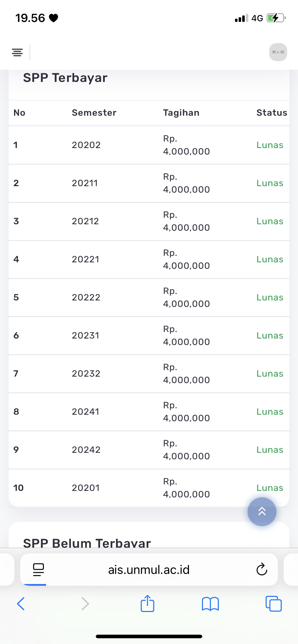The height and width of the screenshot is (644, 298).
Task: Tap Lunas status for semester 20242
Action: tap(270, 450)
